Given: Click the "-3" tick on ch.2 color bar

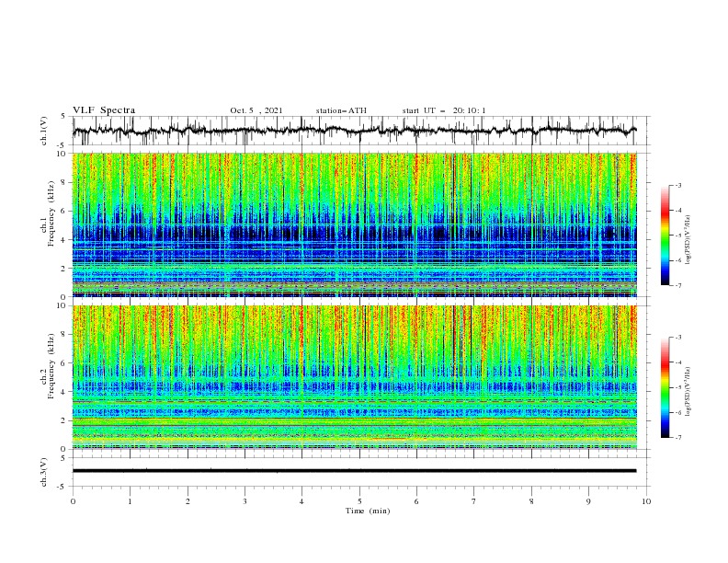Looking at the screenshot, I should pos(677,338).
